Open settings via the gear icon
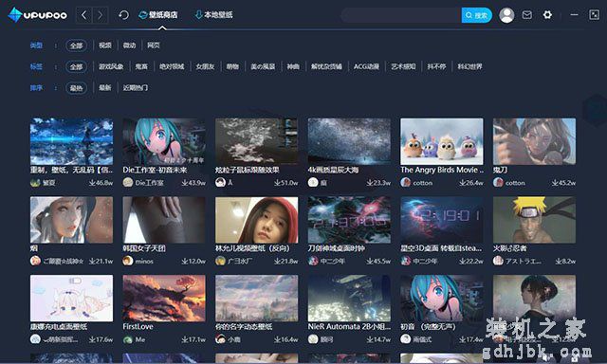Viewport: 607px width, 364px height. (x=547, y=15)
